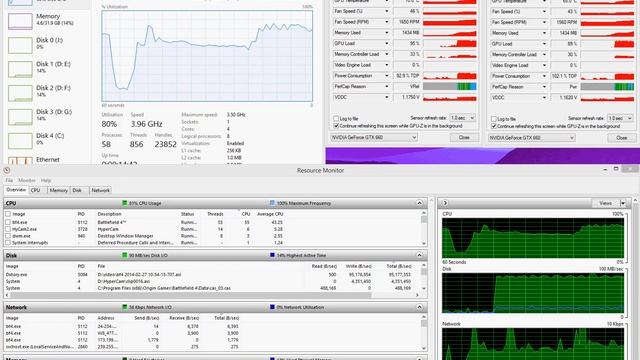Click the Desktop Window Manager description cell
This screenshot has width=640, height=360.
pyautogui.click(x=125, y=236)
